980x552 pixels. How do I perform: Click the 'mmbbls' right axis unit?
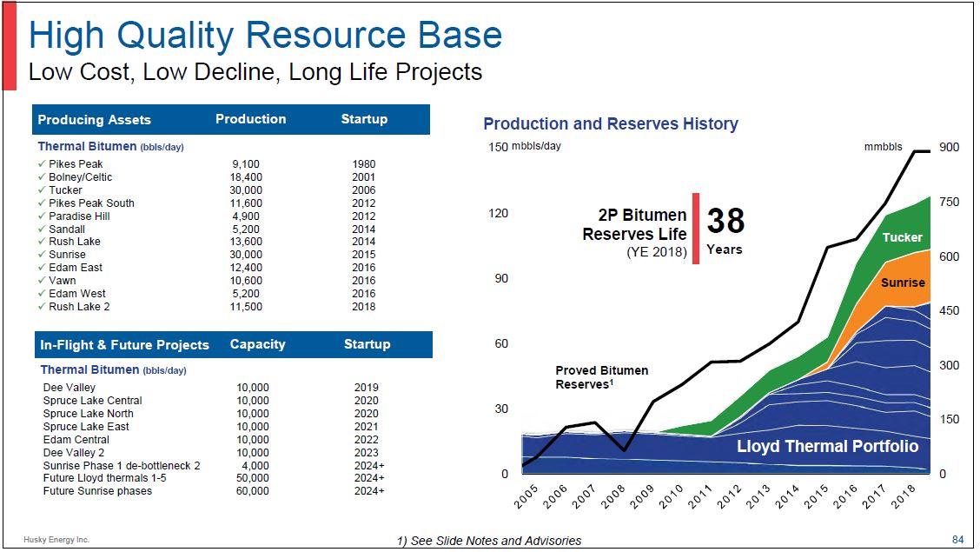coord(883,147)
